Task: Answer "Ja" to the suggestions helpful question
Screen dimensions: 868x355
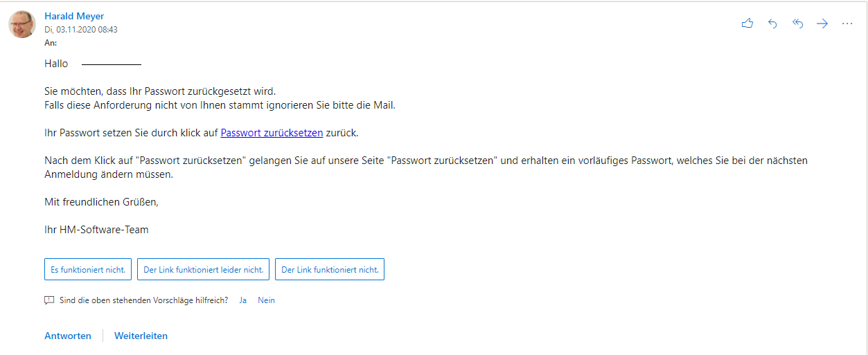Action: pos(243,300)
